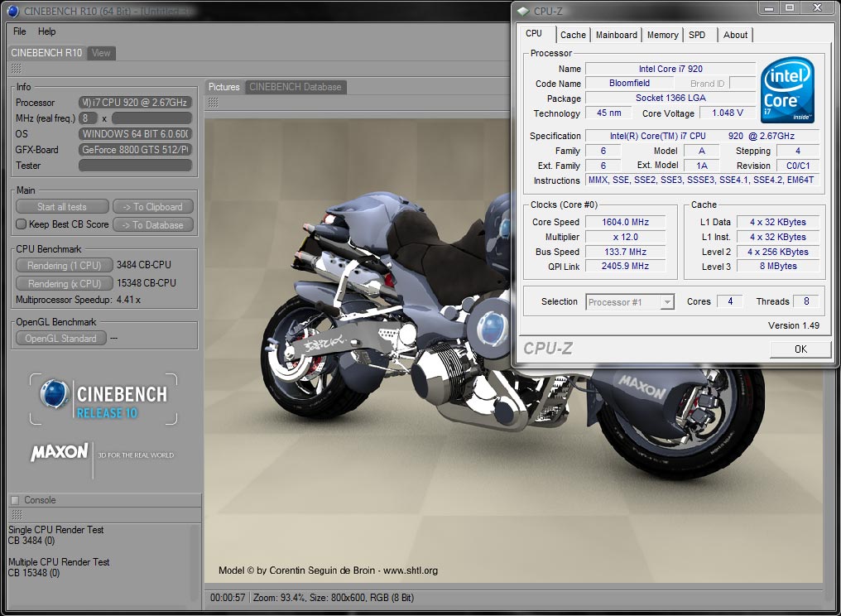Click the 'Intel Core i7 920' Name value
Image resolution: width=841 pixels, height=616 pixels.
tap(670, 69)
